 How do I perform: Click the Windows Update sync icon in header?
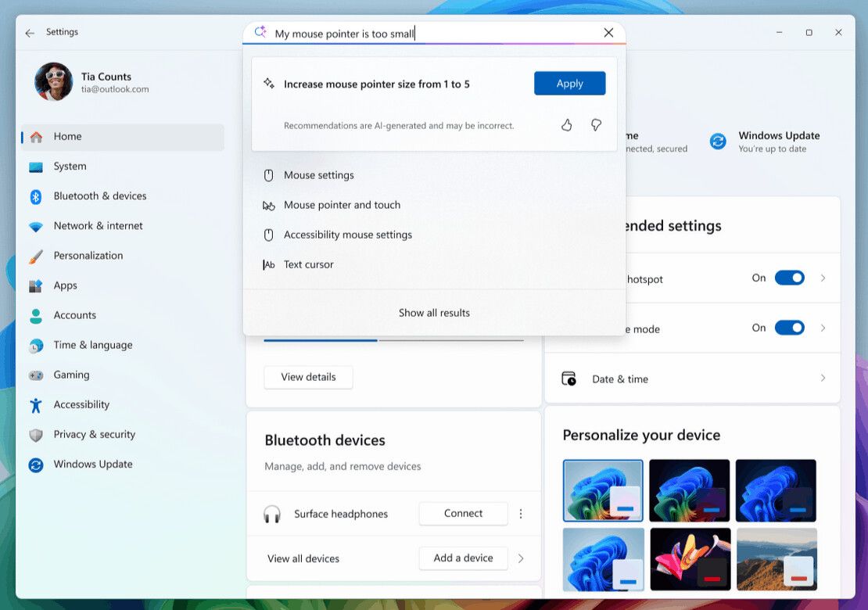717,142
